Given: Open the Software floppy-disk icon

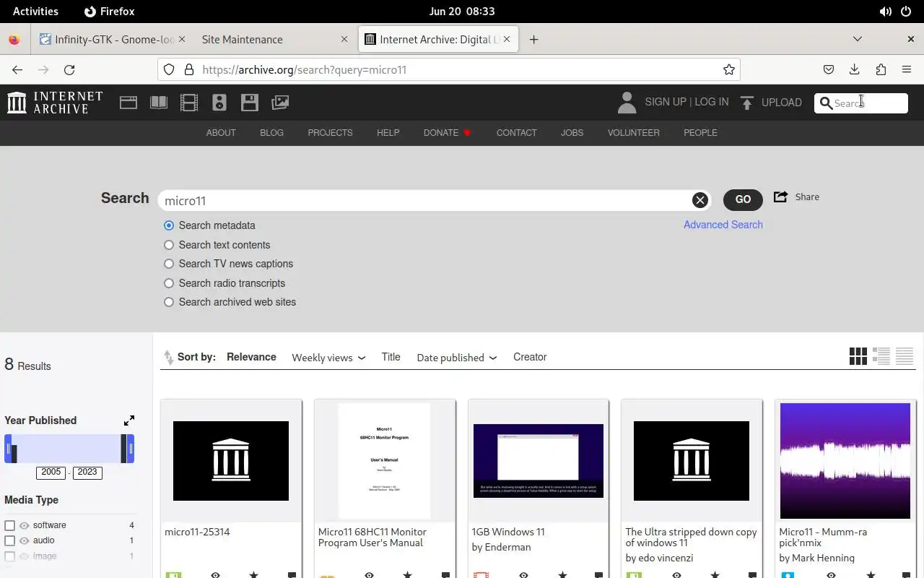Looking at the screenshot, I should 250,103.
